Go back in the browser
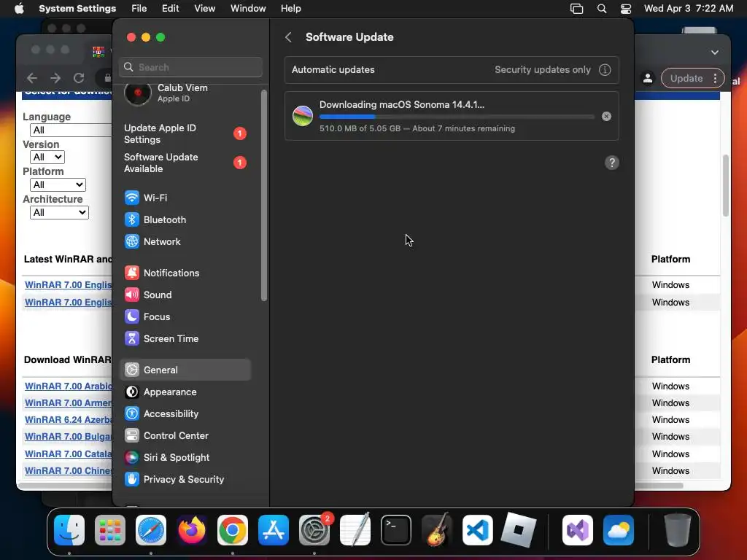The image size is (747, 560). pyautogui.click(x=32, y=78)
